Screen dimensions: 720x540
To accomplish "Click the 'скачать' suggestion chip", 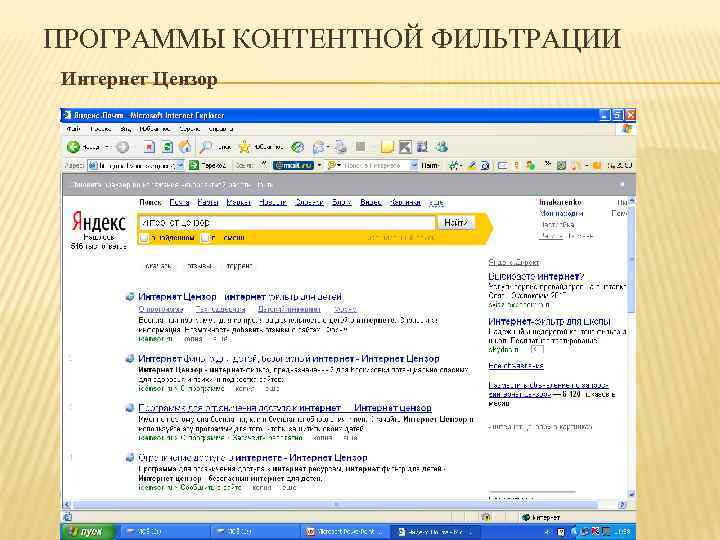I will [158, 266].
